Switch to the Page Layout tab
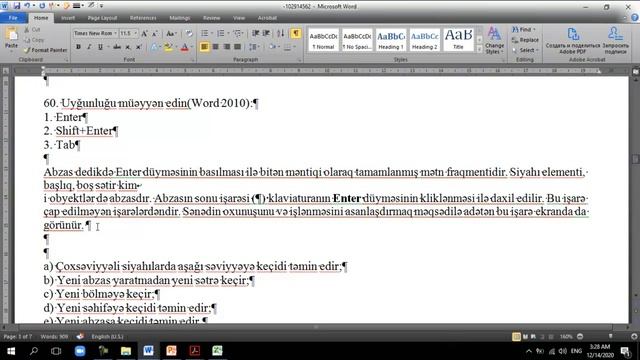Screen dimensions: 640x360 pyautogui.click(x=102, y=18)
